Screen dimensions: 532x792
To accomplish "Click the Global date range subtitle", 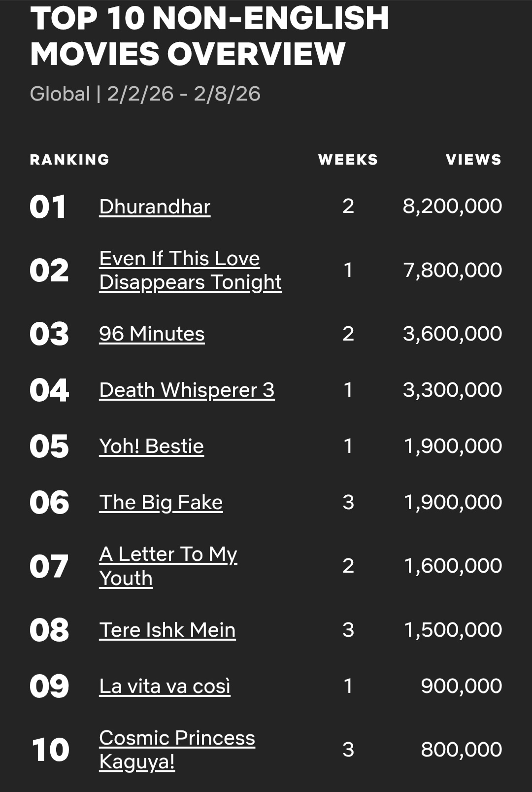I will tap(145, 94).
